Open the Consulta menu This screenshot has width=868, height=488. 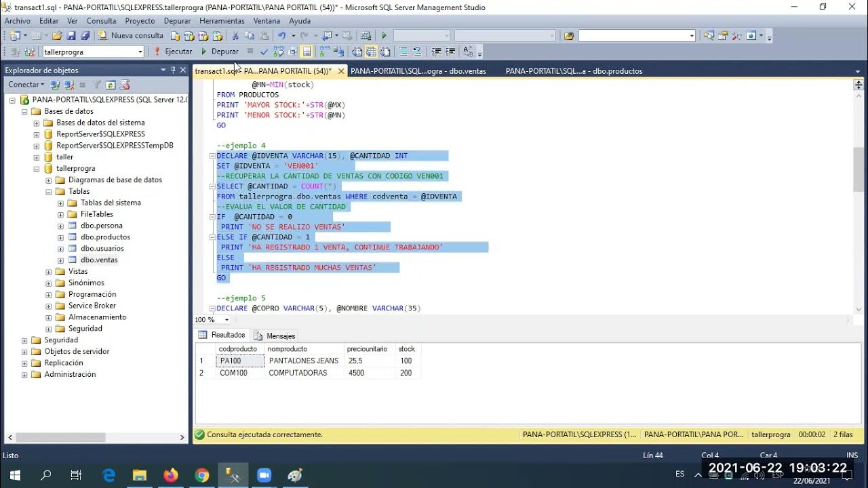[x=101, y=21]
